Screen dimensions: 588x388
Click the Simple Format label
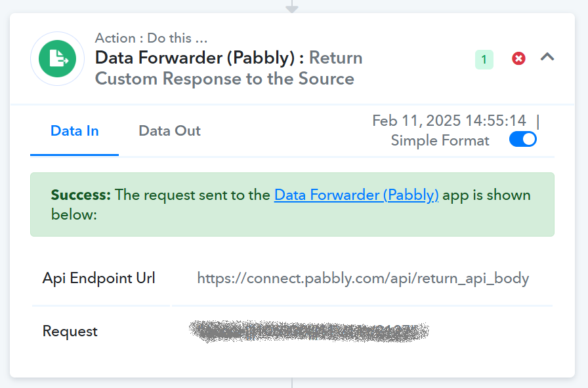coord(440,141)
